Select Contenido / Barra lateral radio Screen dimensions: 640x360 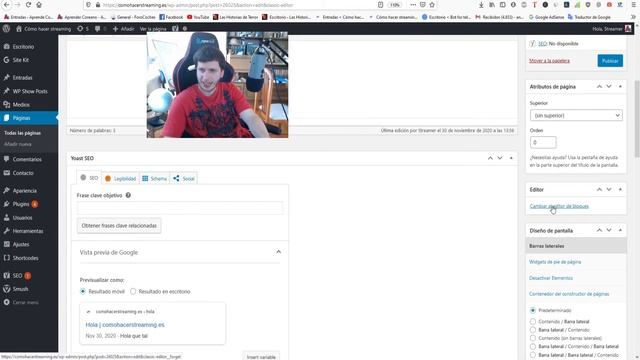pyautogui.click(x=533, y=322)
